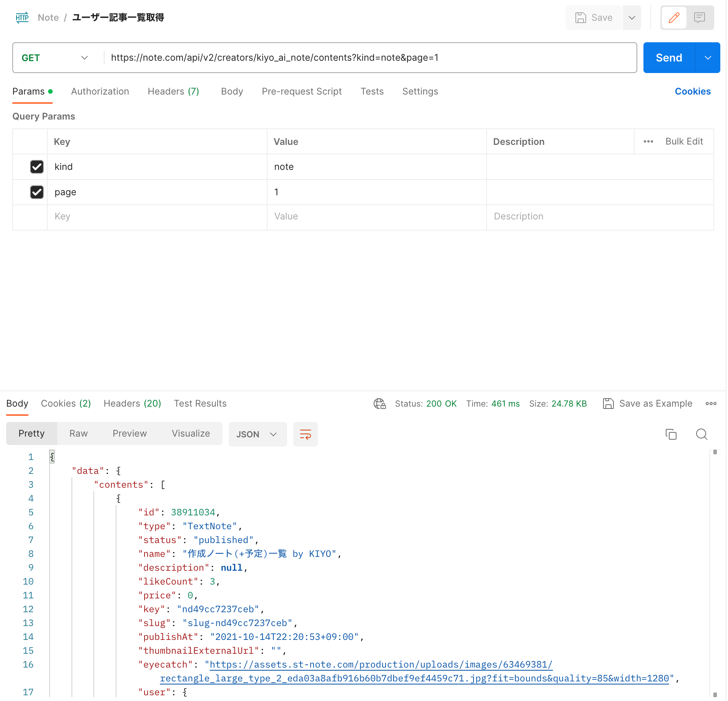This screenshot has width=728, height=701.
Task: Click the empty Value placeholder field
Action: pyautogui.click(x=377, y=217)
